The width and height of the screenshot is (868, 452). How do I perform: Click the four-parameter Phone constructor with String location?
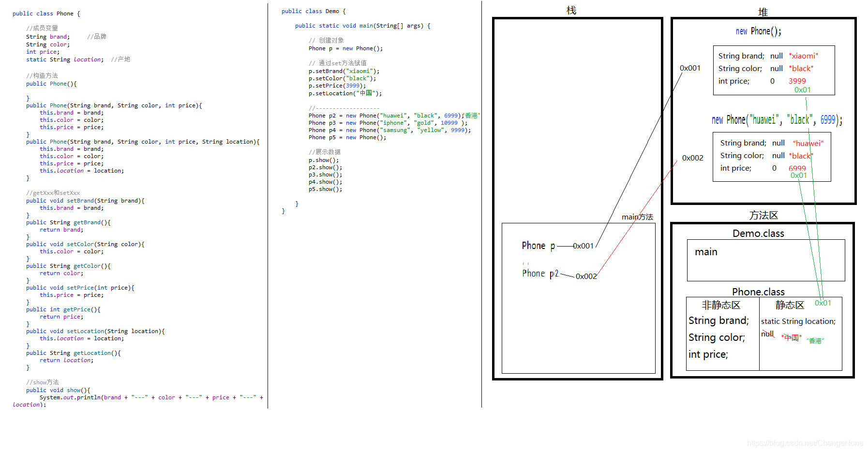click(x=143, y=142)
